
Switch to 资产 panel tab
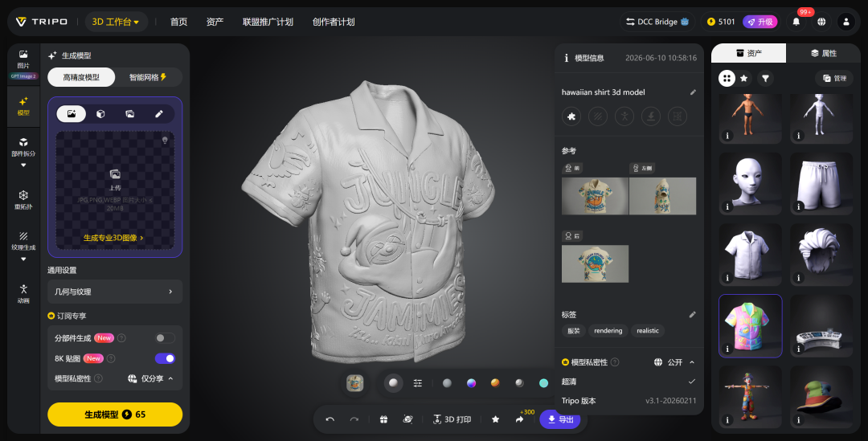click(x=748, y=53)
